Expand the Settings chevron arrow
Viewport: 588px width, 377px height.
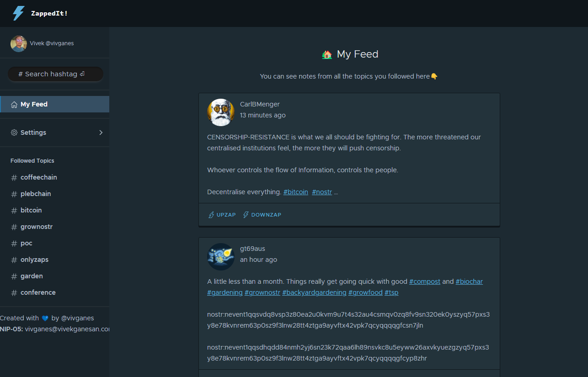(101, 133)
